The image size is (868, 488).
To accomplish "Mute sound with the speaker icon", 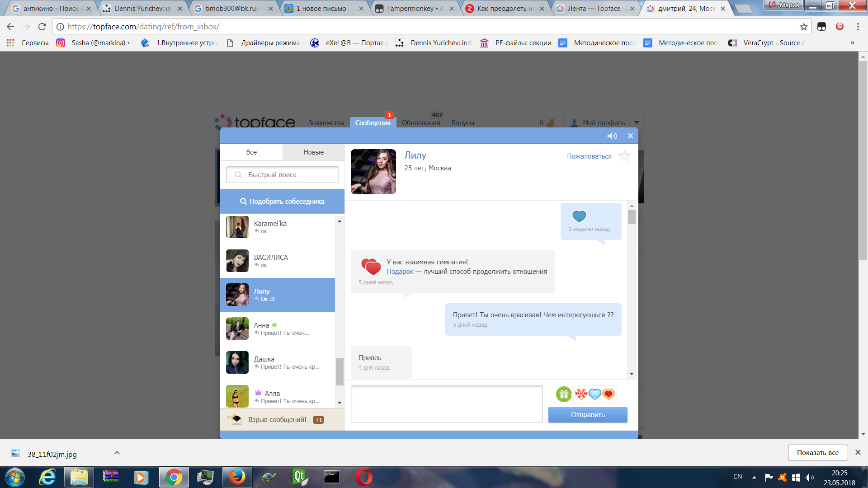I will pyautogui.click(x=612, y=136).
